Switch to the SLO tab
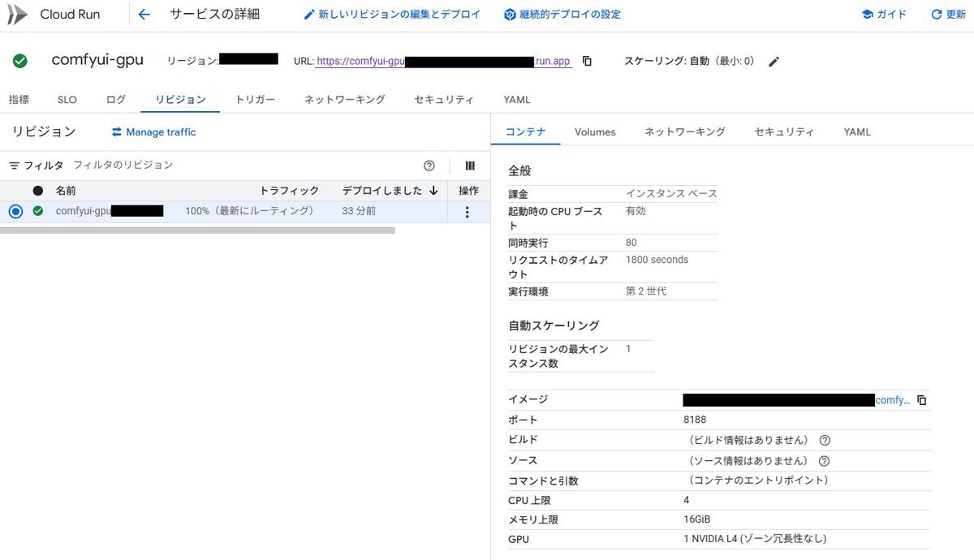 [x=67, y=100]
